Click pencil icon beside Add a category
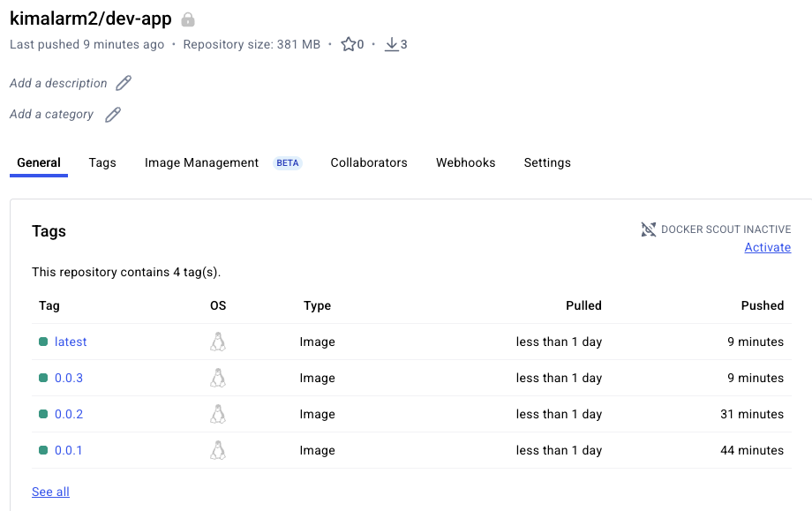Image resolution: width=812 pixels, height=511 pixels. (113, 115)
